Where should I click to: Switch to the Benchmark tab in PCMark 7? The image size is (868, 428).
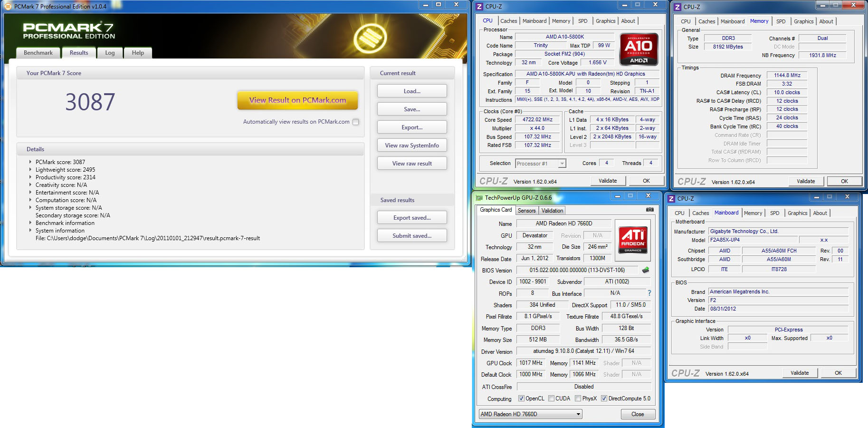[x=38, y=53]
